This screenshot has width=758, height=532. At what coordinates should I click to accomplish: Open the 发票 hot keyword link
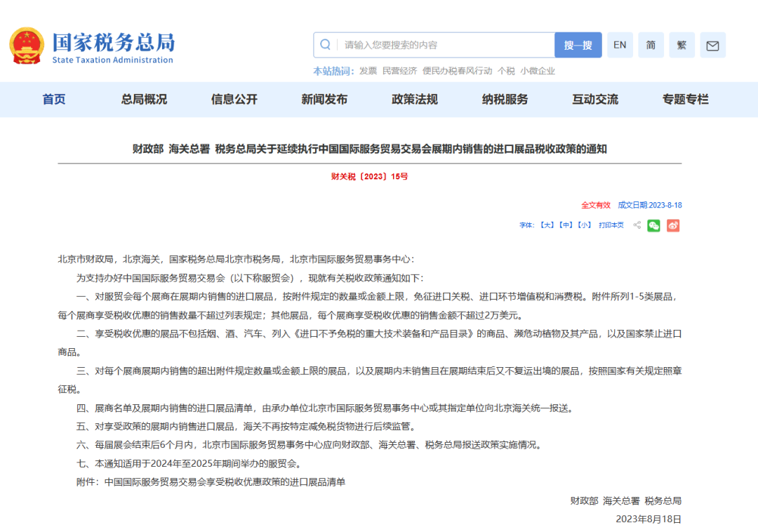(x=368, y=71)
